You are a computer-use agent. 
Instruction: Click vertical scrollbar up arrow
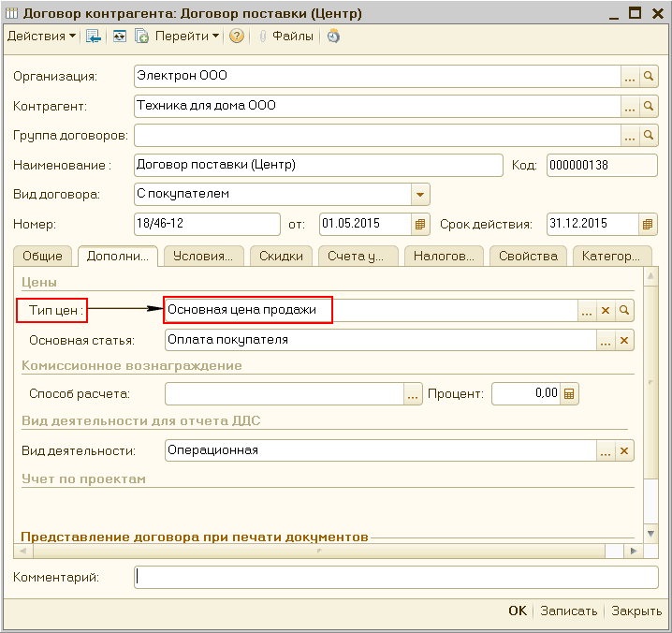pyautogui.click(x=650, y=276)
